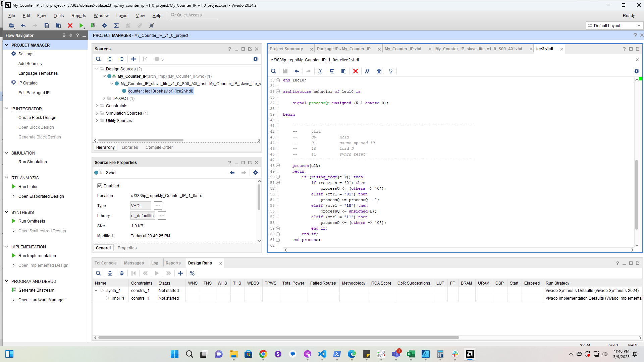Click the Cut scissors icon in editor toolbar
This screenshot has height=362, width=644.
point(320,71)
